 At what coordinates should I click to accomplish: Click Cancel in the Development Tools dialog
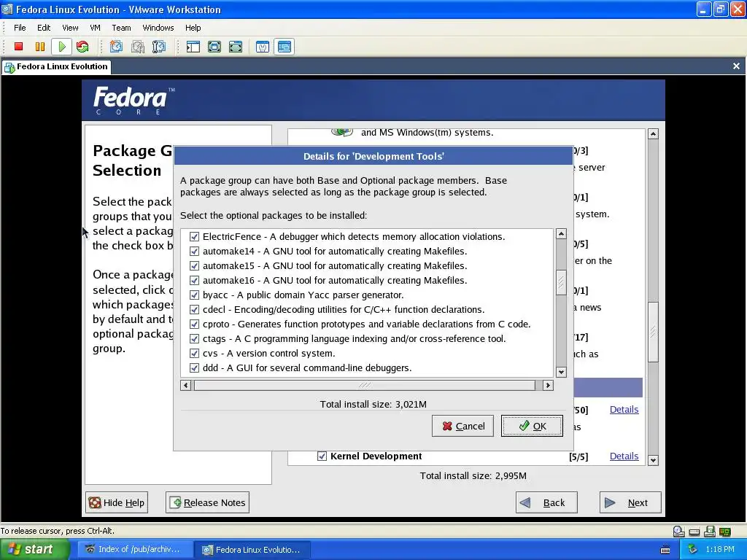coord(462,426)
